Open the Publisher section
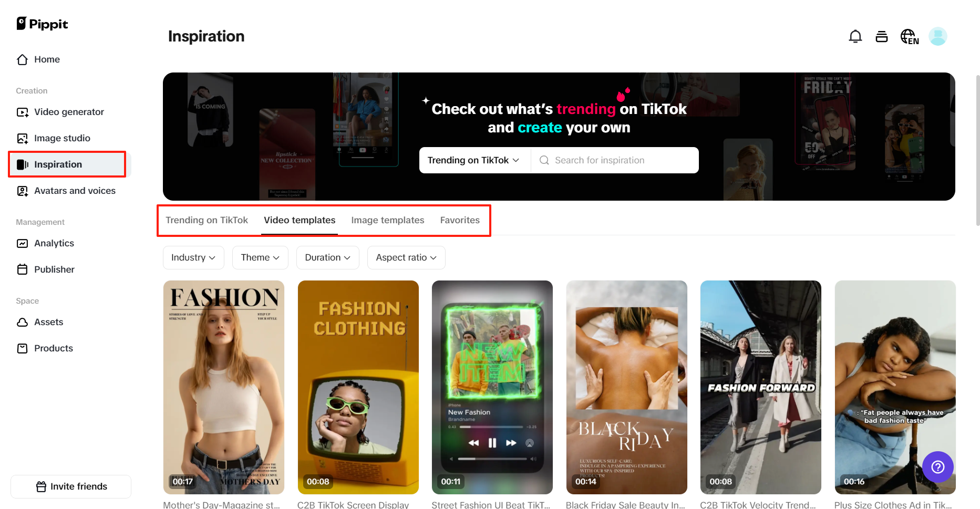 (x=54, y=269)
